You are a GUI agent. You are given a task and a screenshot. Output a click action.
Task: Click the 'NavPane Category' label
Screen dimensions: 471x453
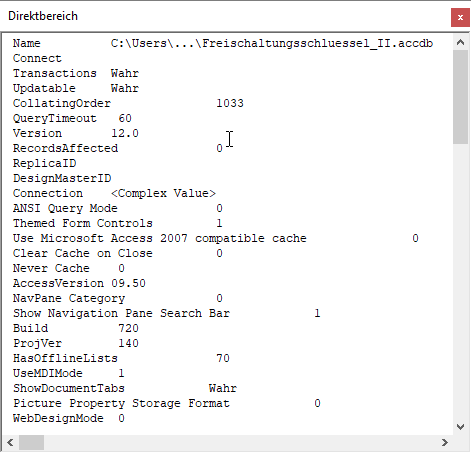tap(69, 298)
